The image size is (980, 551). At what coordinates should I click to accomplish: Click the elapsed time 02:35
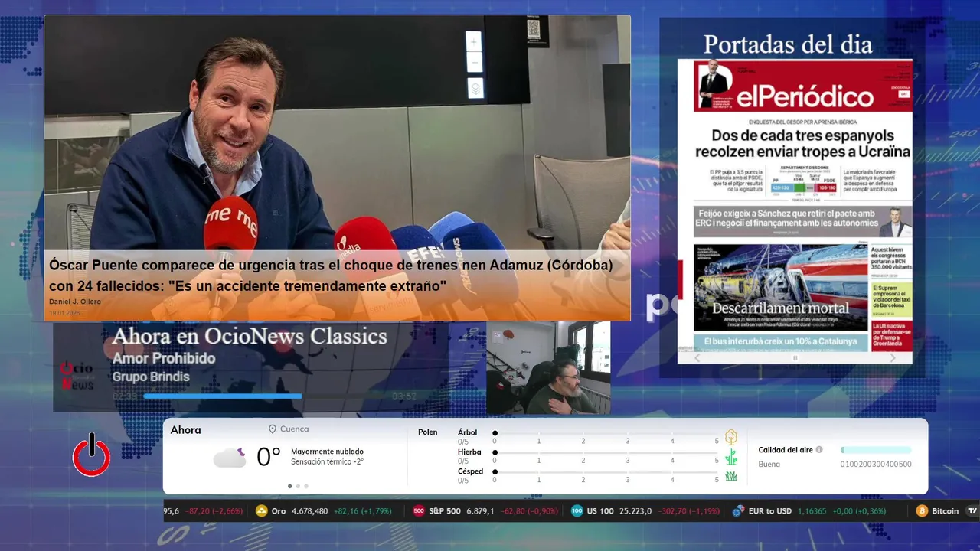coord(126,396)
